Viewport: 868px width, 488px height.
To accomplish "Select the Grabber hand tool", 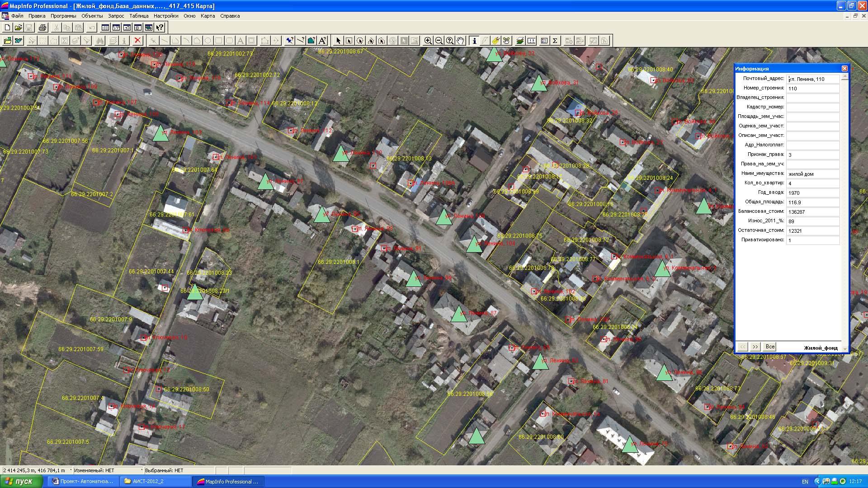I will pyautogui.click(x=460, y=41).
